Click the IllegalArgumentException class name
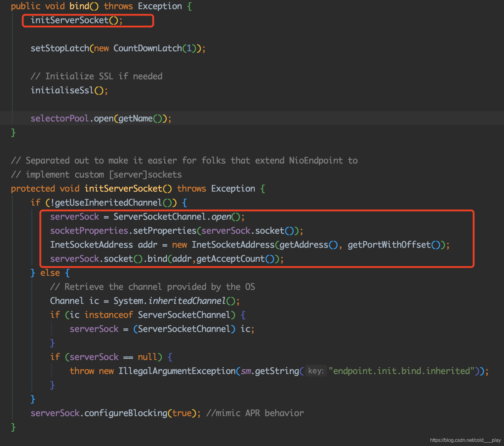This screenshot has height=446, width=504. coord(177,371)
